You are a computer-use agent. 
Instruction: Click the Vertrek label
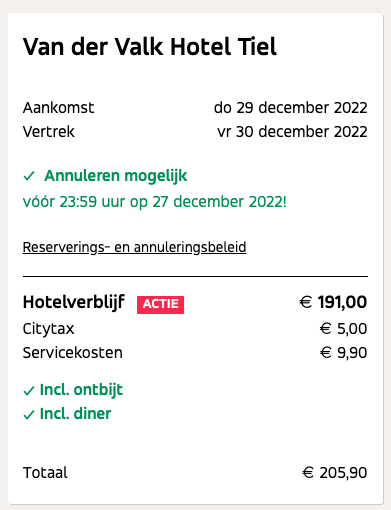[49, 132]
